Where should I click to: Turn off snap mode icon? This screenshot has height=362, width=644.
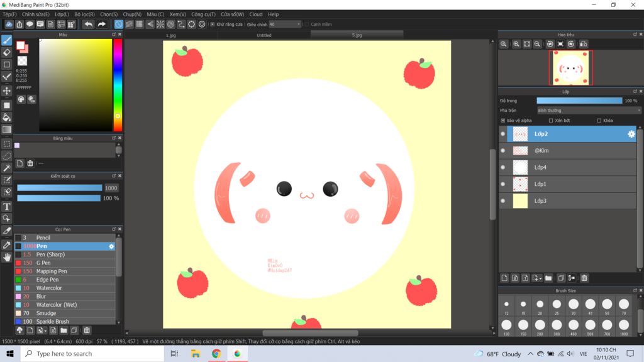pyautogui.click(x=118, y=25)
